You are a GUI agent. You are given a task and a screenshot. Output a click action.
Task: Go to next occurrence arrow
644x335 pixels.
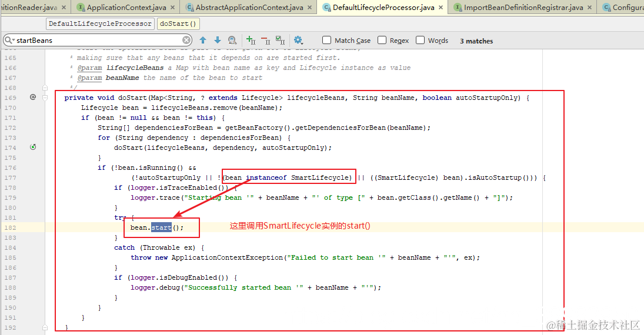click(218, 40)
